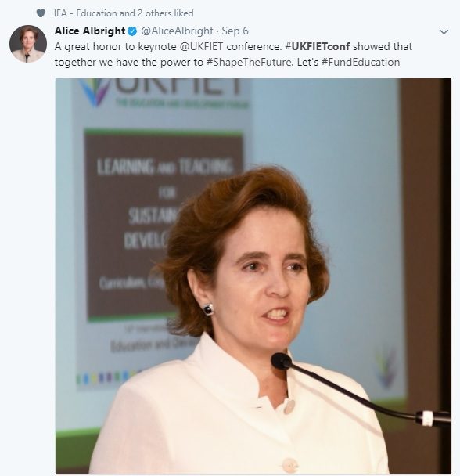Open Alice Albright's round profile avatar
This screenshot has height=476, width=460.
pyautogui.click(x=28, y=44)
